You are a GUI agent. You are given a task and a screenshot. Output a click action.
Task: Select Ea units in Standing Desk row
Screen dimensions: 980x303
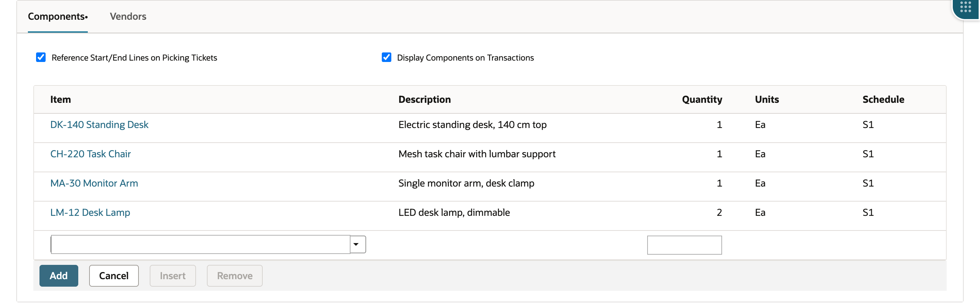pyautogui.click(x=760, y=125)
